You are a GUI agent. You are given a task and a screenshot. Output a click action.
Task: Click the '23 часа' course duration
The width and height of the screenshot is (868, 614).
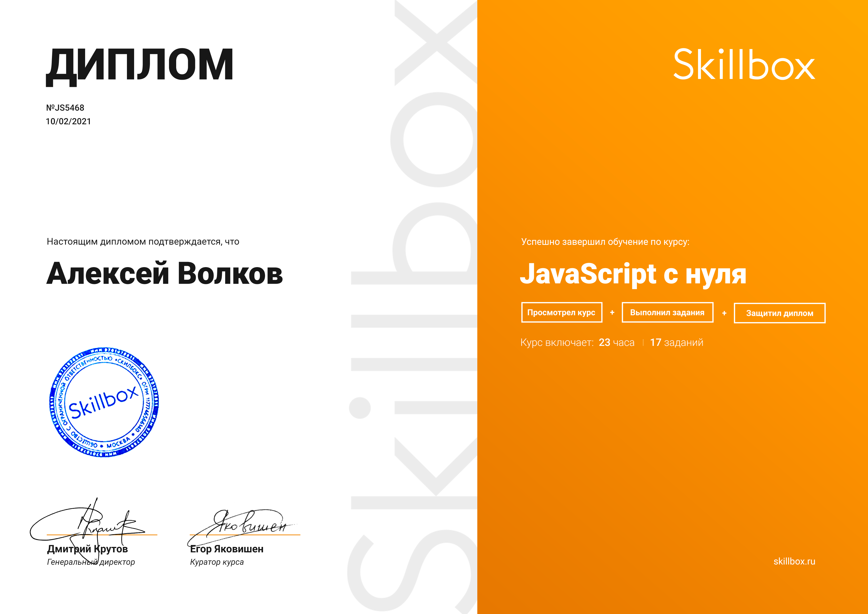617,342
